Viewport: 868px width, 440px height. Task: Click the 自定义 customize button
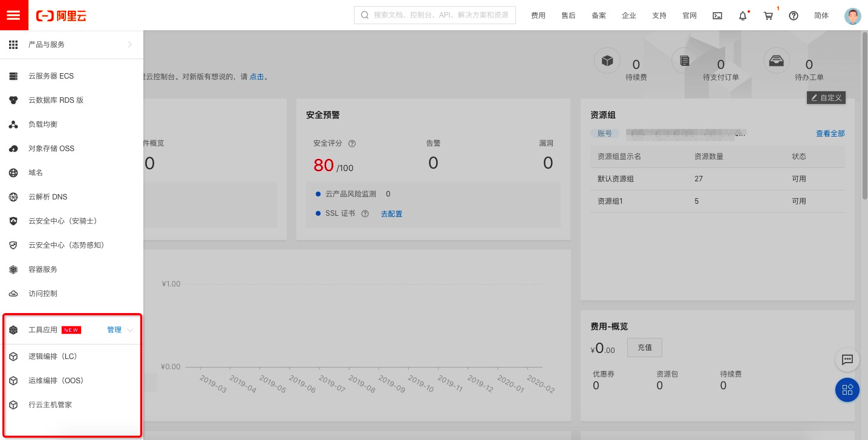(826, 97)
